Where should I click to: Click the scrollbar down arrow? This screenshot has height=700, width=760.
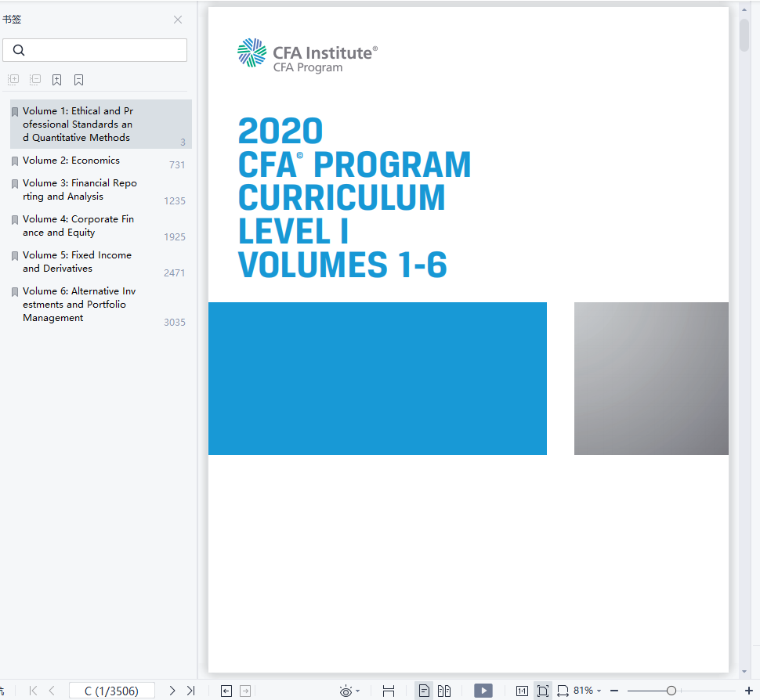coord(744,672)
